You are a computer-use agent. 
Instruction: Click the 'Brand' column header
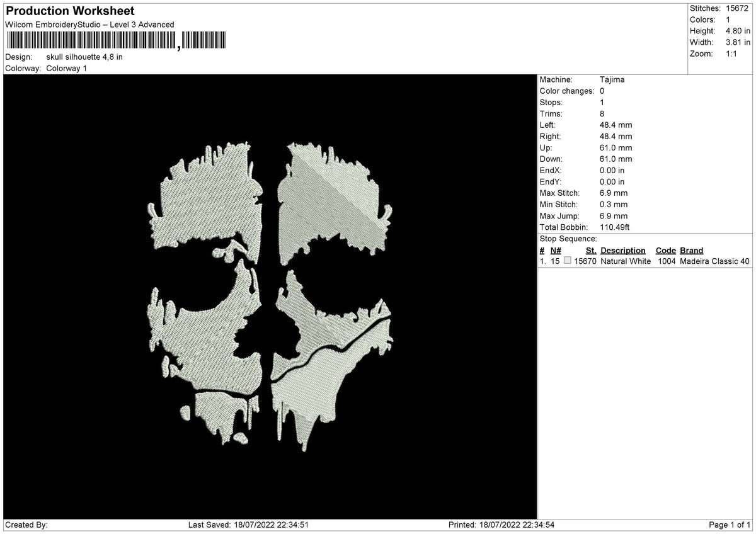tap(692, 250)
